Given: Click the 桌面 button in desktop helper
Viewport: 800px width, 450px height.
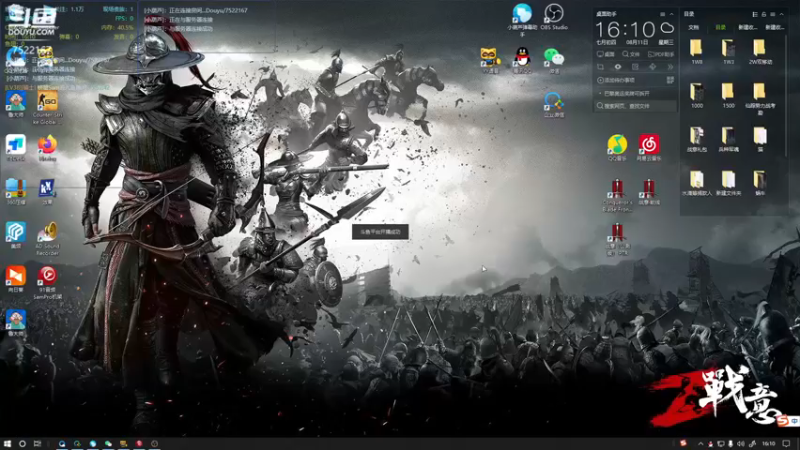Looking at the screenshot, I should pyautogui.click(x=606, y=54).
